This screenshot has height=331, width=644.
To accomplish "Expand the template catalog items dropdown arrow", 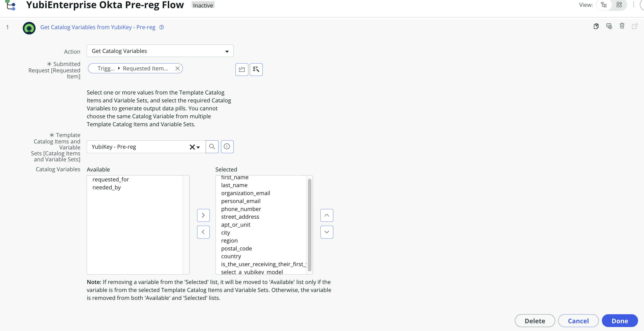I will pyautogui.click(x=198, y=147).
